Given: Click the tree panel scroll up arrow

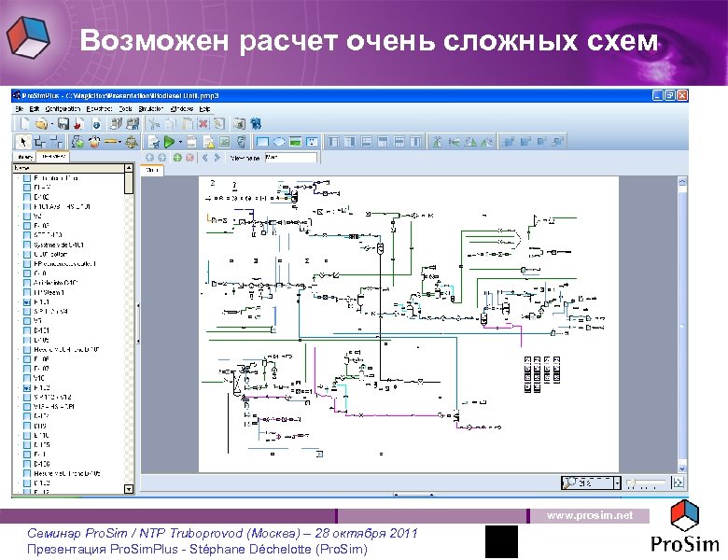Looking at the screenshot, I should pyautogui.click(x=129, y=168).
